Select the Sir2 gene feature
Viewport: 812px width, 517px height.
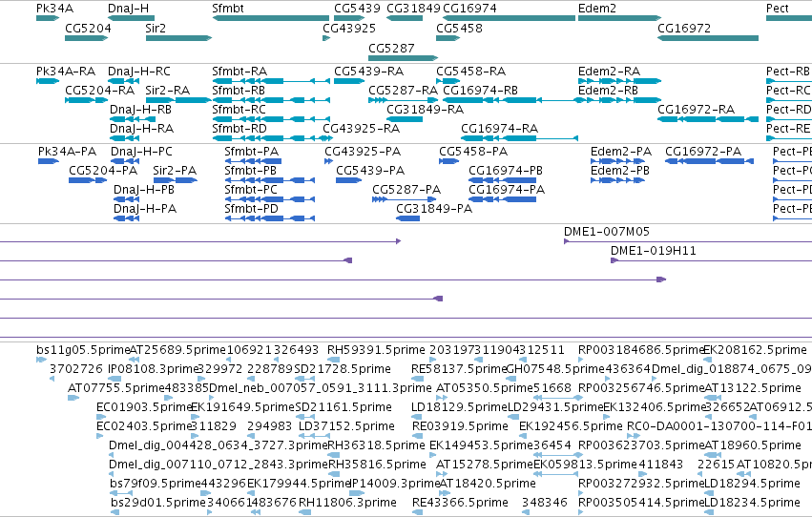(178, 38)
